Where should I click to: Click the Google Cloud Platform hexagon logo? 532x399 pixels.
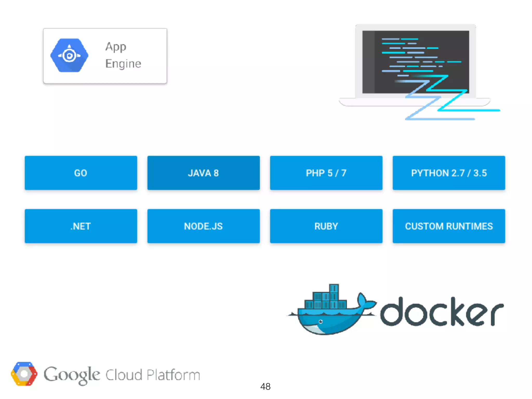[x=24, y=374]
